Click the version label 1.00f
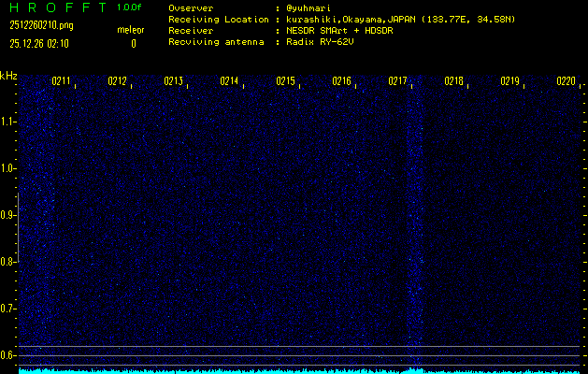 click(x=129, y=7)
